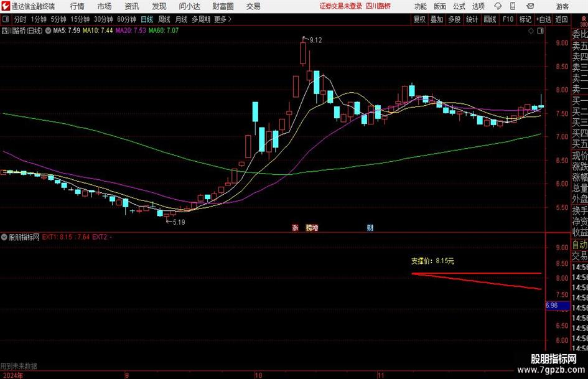
Task: Click the mobile phone icon
Action: tap(513, 6)
